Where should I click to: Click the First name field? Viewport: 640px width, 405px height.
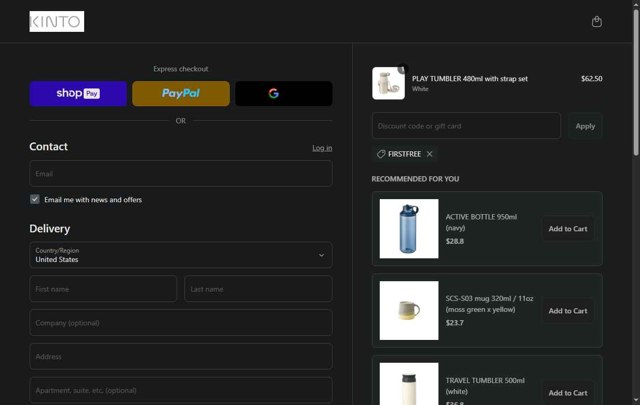click(x=103, y=289)
